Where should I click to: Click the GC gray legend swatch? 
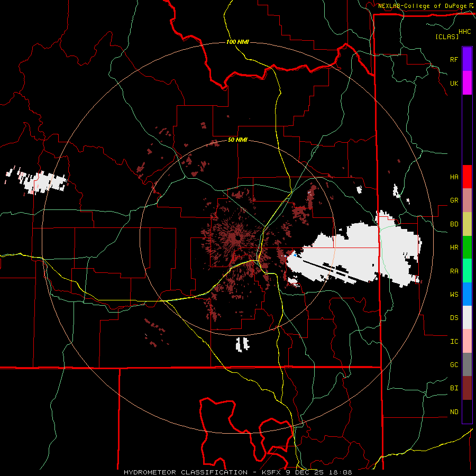click(x=467, y=364)
